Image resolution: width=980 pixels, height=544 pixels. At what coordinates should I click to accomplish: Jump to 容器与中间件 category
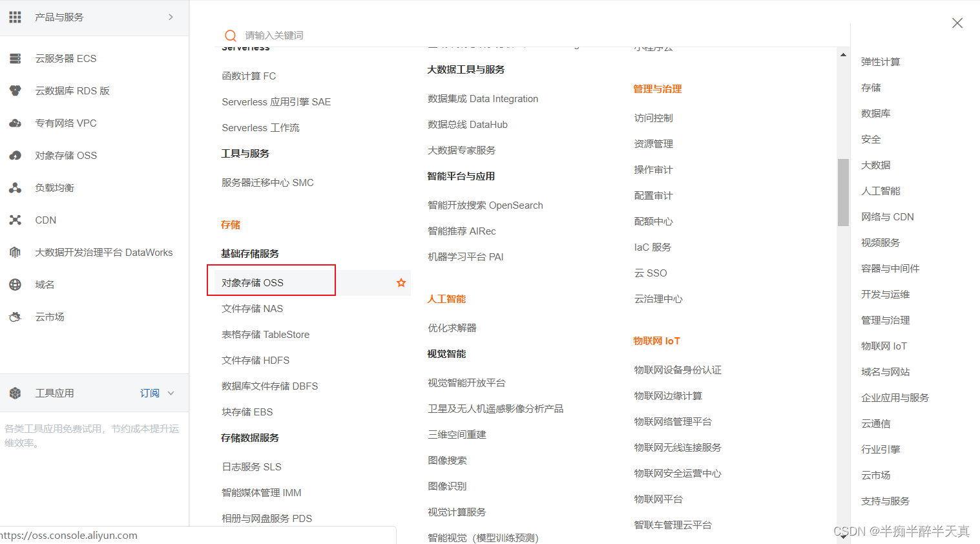coord(890,268)
